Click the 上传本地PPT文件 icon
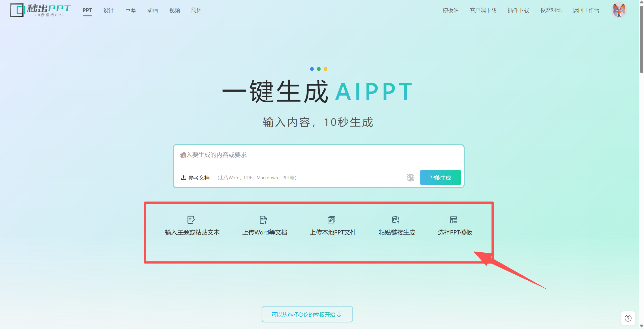The height and width of the screenshot is (329, 644). tap(331, 220)
